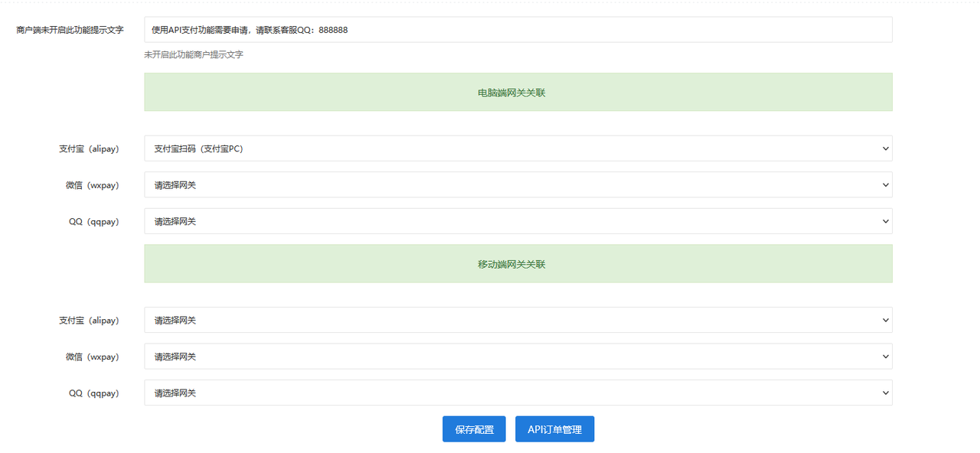This screenshot has width=980, height=453.
Task: Click the 保存配置 button
Action: tap(475, 429)
